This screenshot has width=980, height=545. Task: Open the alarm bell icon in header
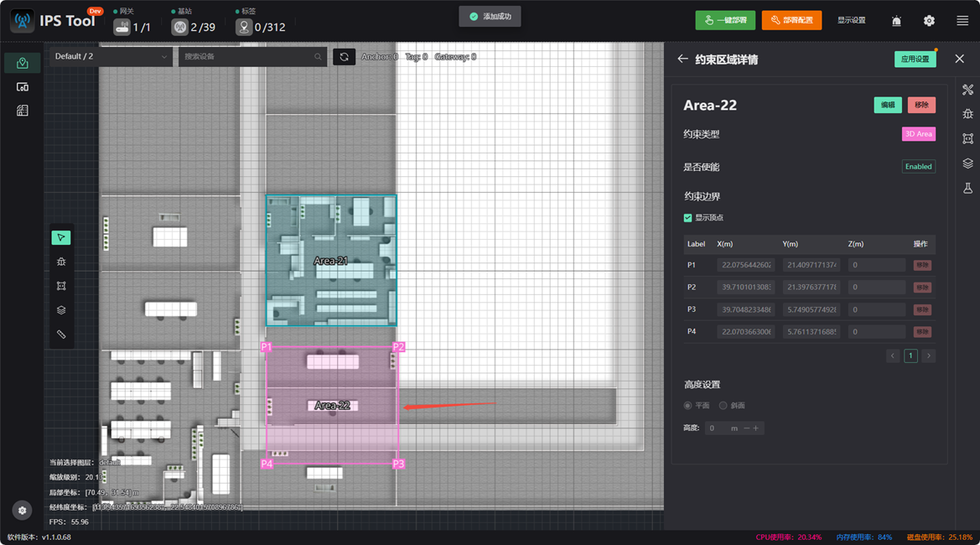(896, 21)
